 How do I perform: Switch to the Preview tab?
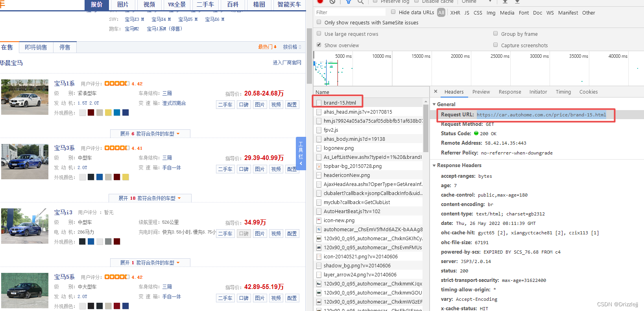[x=481, y=92]
